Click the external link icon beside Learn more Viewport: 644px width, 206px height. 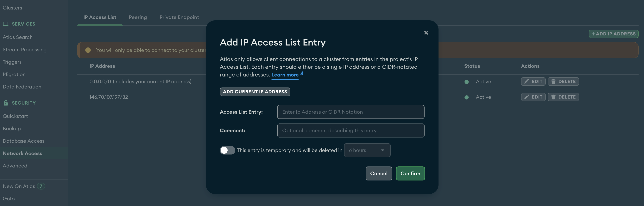tap(301, 73)
